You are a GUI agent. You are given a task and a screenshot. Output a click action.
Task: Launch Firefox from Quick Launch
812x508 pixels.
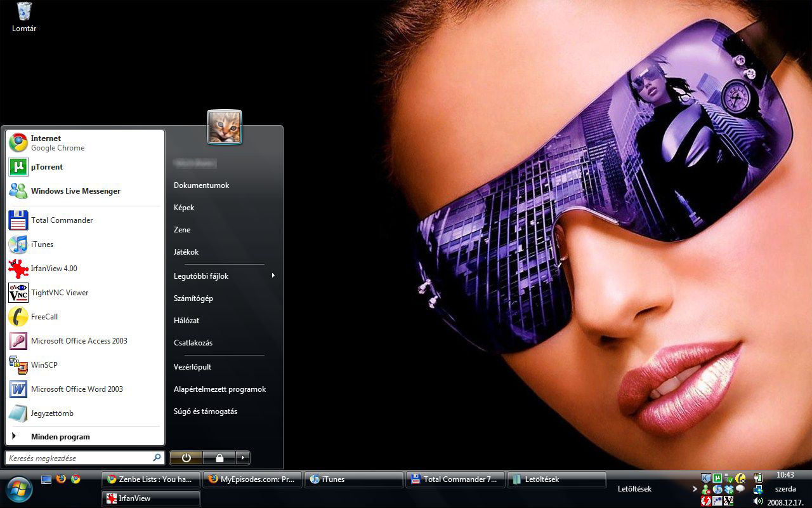coord(61,479)
